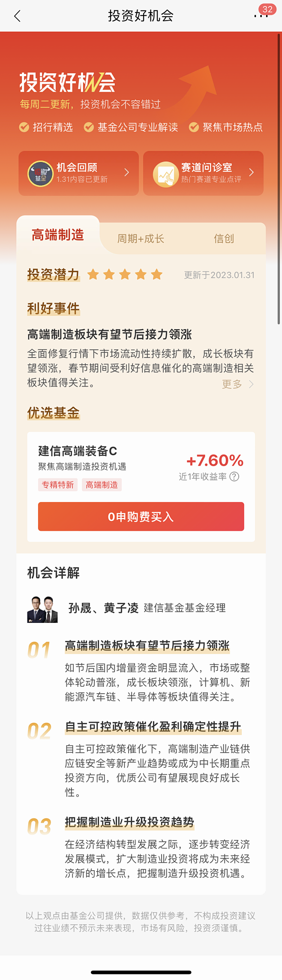Click the question mark beside 近1年收益率
This screenshot has width=282, height=980.
click(x=234, y=477)
